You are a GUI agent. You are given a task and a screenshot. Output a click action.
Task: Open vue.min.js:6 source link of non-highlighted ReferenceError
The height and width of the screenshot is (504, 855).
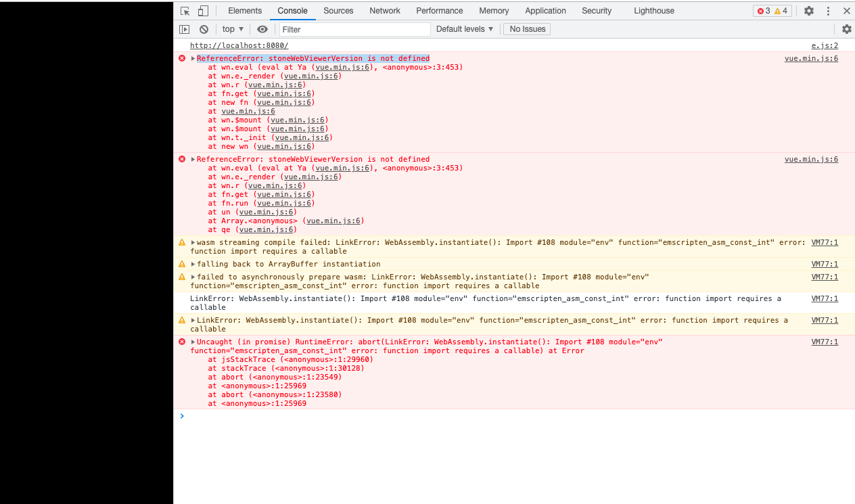811,160
